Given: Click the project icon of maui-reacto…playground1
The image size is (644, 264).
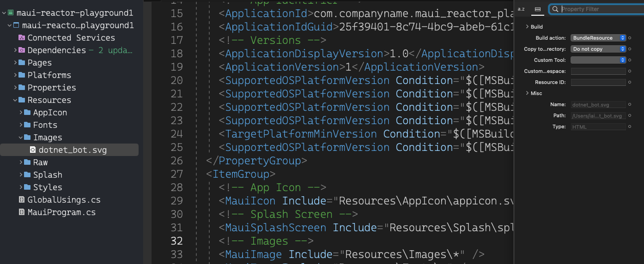Looking at the screenshot, I should tap(16, 25).
